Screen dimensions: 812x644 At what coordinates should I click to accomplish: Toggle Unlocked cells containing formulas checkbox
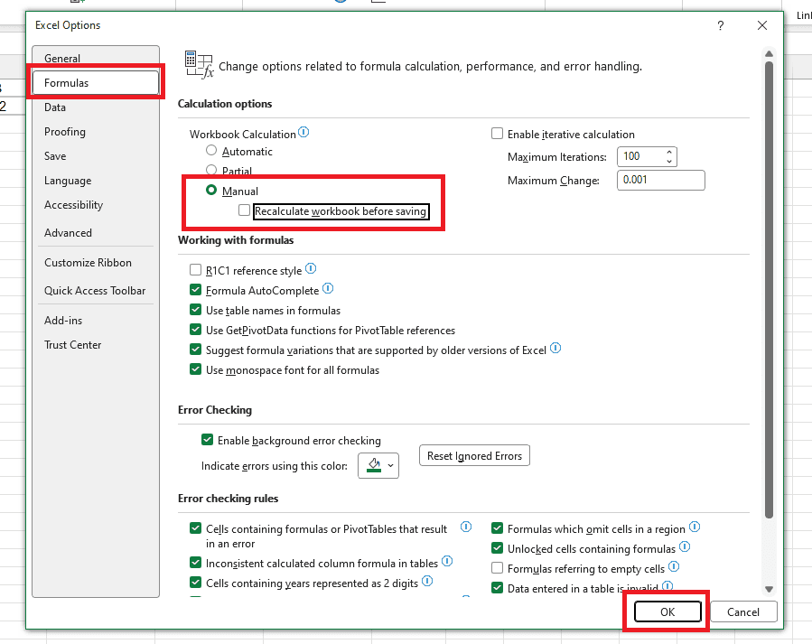(x=497, y=547)
